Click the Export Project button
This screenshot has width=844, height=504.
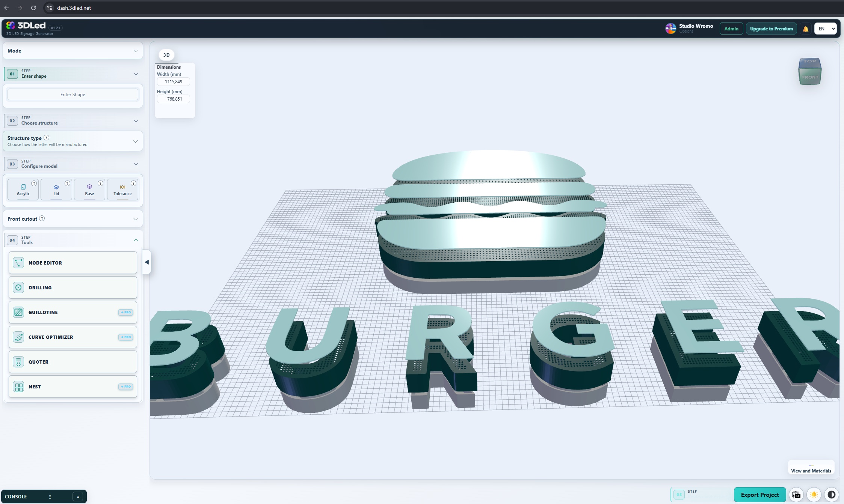[x=759, y=495]
